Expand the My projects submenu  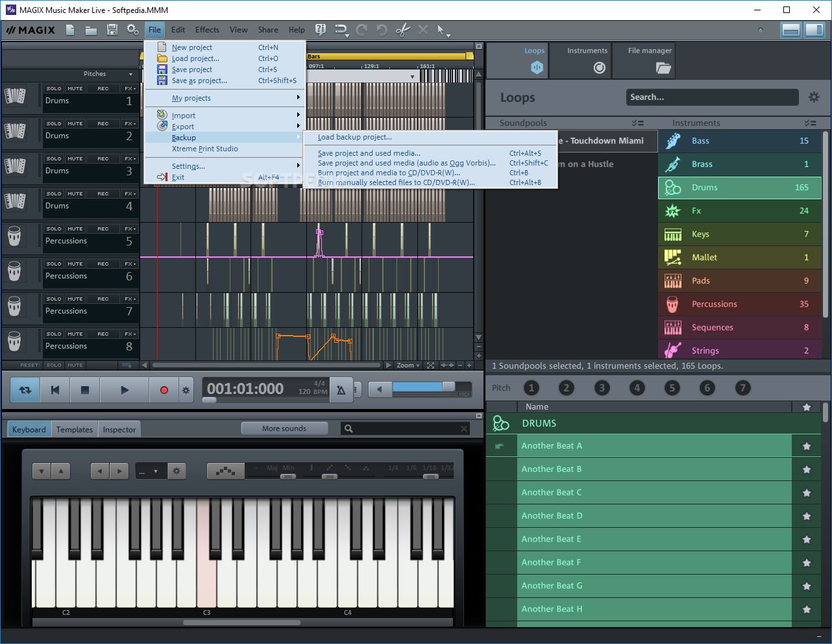pyautogui.click(x=224, y=98)
